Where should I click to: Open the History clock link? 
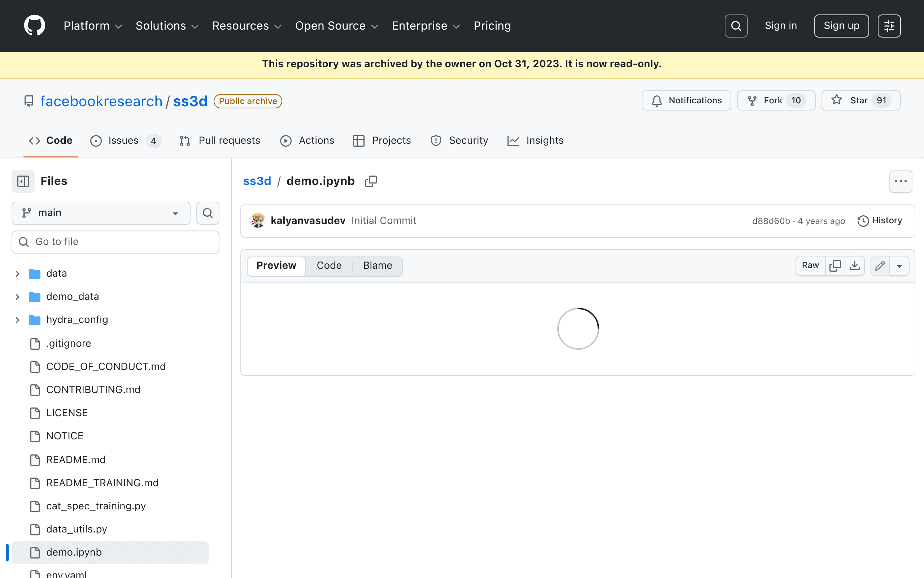click(880, 221)
